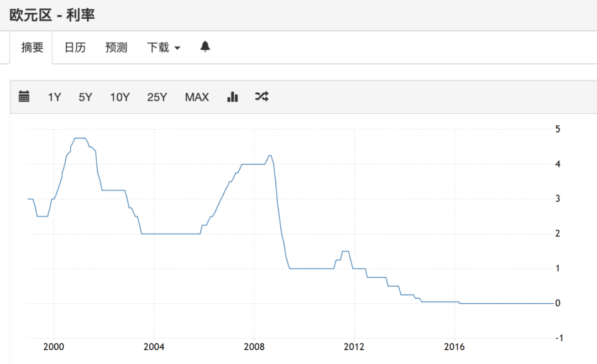Choose the 5Y time range
The image size is (597, 364).
(x=85, y=97)
